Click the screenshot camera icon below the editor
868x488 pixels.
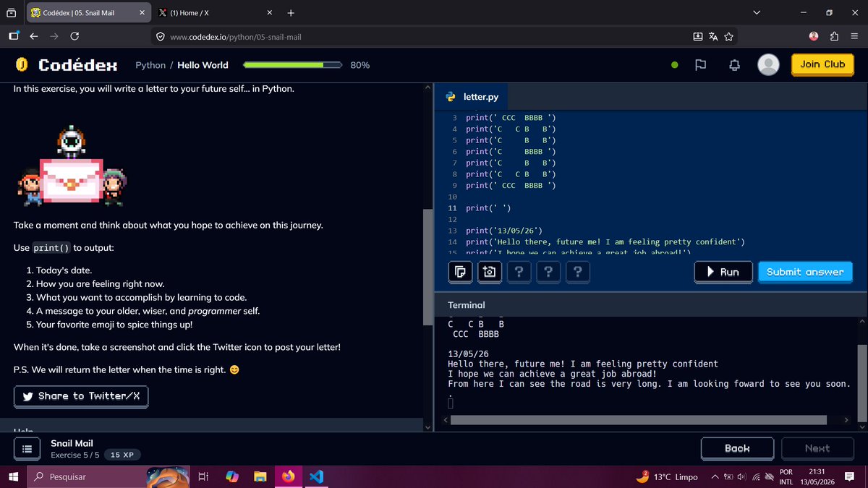tap(490, 272)
